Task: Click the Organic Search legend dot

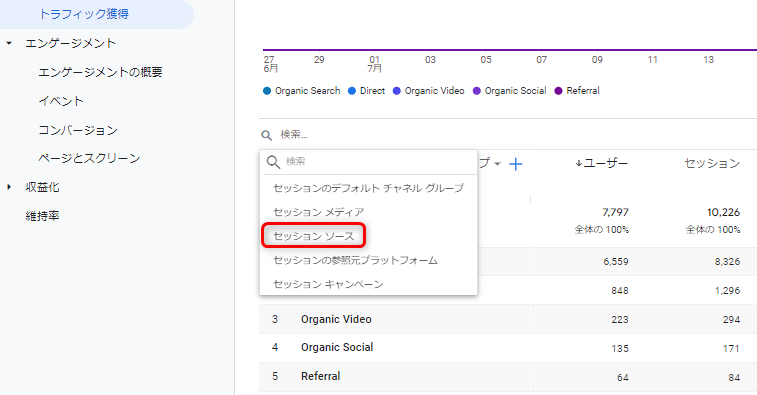Action: (x=267, y=91)
